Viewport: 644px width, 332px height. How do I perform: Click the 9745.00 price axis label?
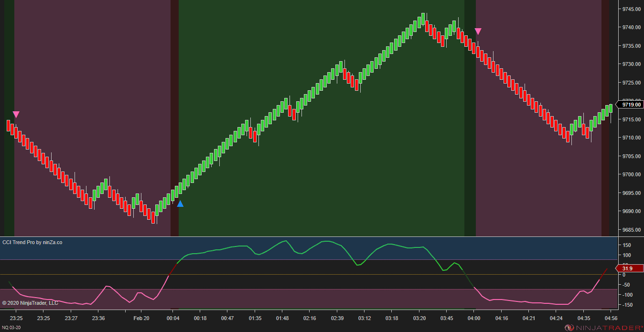click(631, 9)
